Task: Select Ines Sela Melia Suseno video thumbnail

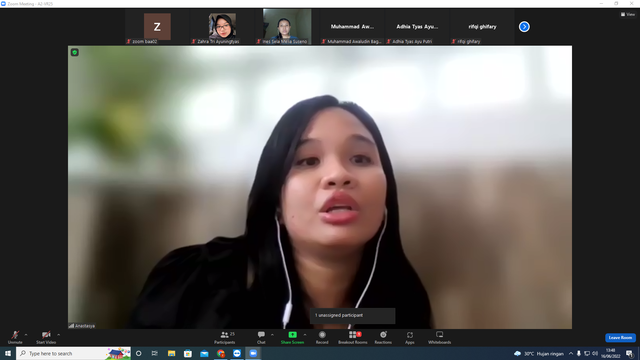Action: coord(287,27)
